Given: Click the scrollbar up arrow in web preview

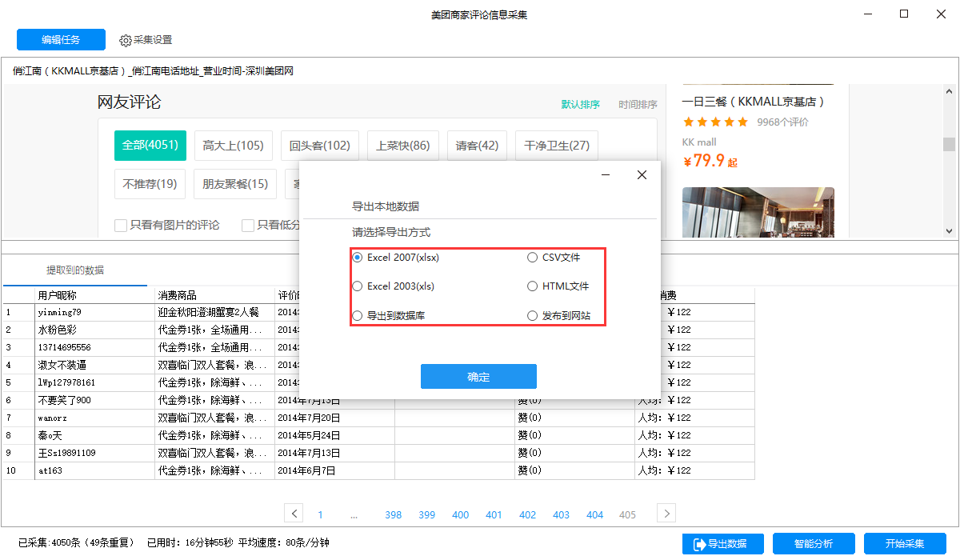Looking at the screenshot, I should (950, 90).
